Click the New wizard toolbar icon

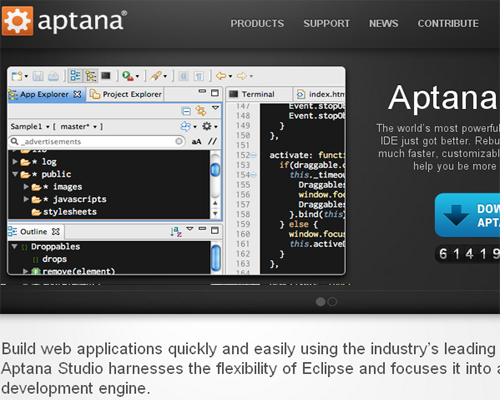click(17, 76)
